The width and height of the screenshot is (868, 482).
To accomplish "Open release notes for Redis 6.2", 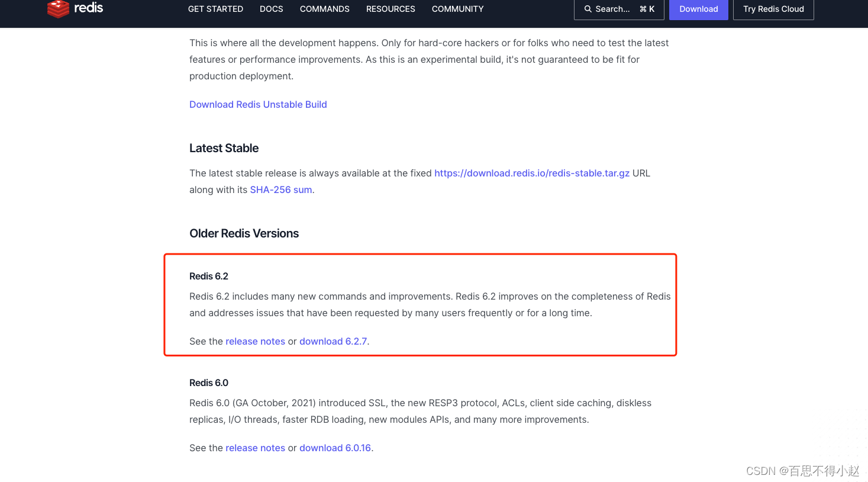I will (x=255, y=341).
